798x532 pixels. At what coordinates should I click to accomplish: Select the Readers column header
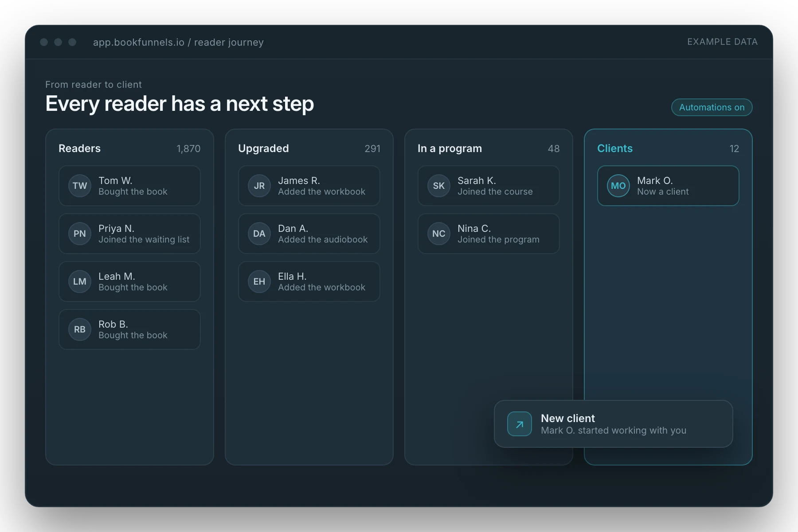click(x=80, y=149)
